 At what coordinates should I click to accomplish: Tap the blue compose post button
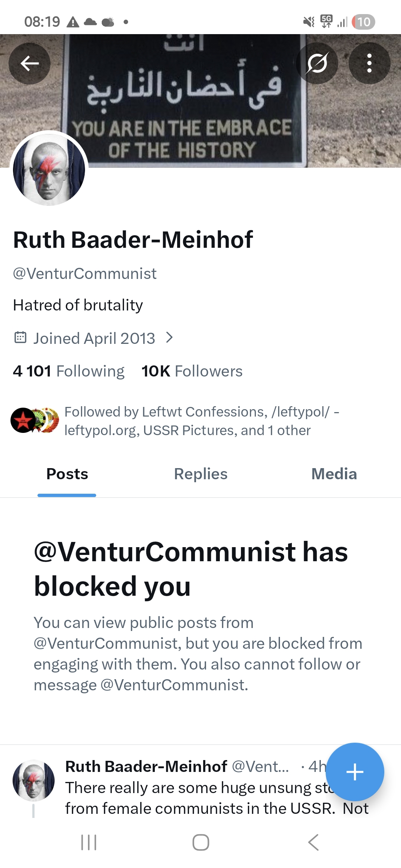355,772
